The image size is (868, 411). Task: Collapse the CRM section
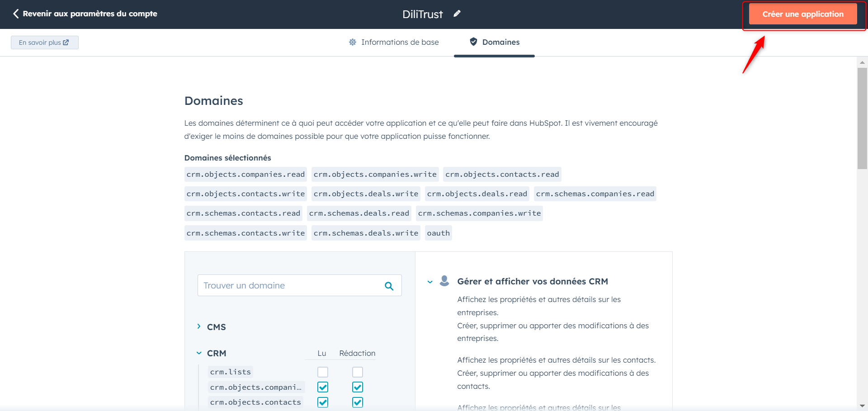tap(199, 353)
